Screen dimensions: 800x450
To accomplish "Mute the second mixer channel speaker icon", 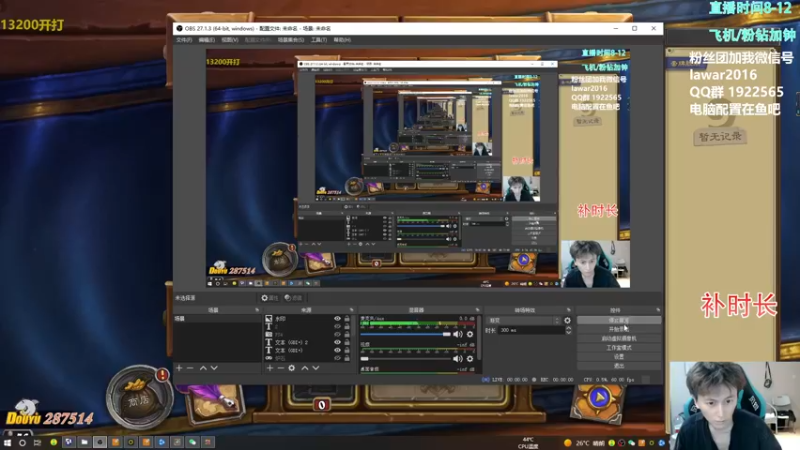I will [x=458, y=359].
